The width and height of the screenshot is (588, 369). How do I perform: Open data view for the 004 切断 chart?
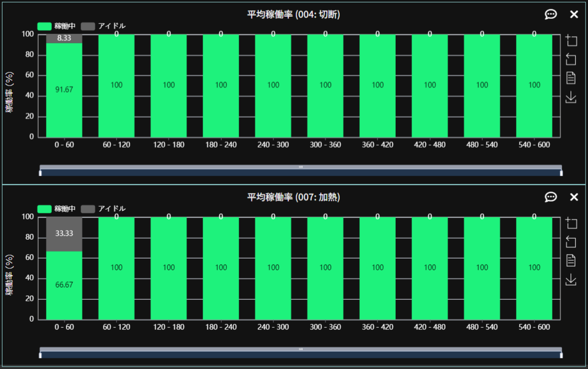571,78
